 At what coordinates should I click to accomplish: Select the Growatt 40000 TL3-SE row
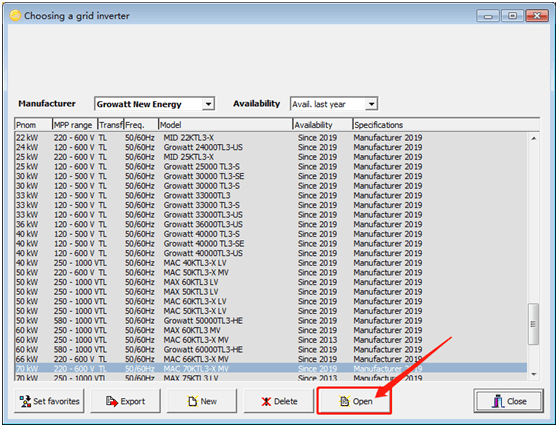point(271,243)
